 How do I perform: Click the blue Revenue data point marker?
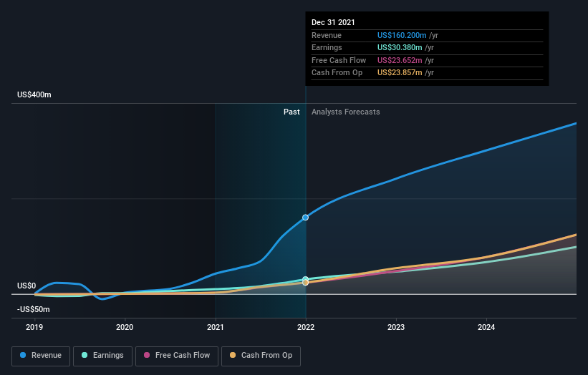coord(306,218)
